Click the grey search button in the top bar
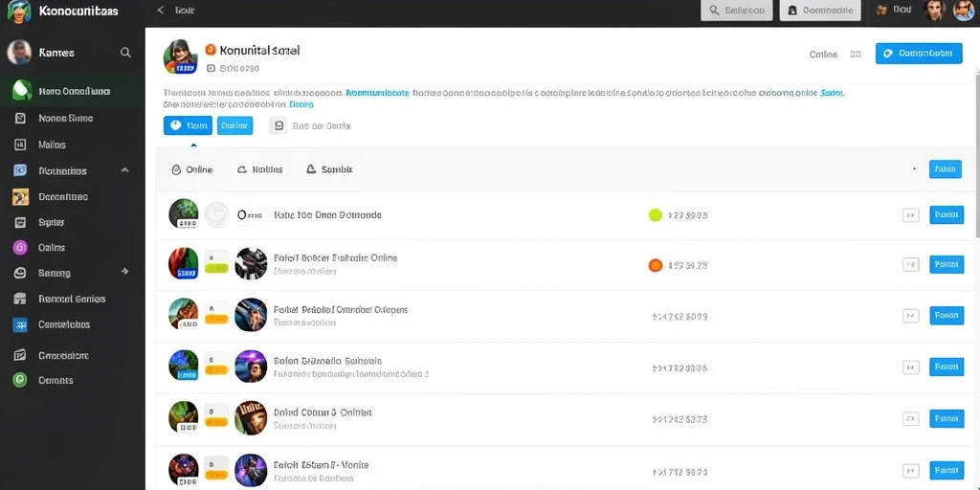 737,10
